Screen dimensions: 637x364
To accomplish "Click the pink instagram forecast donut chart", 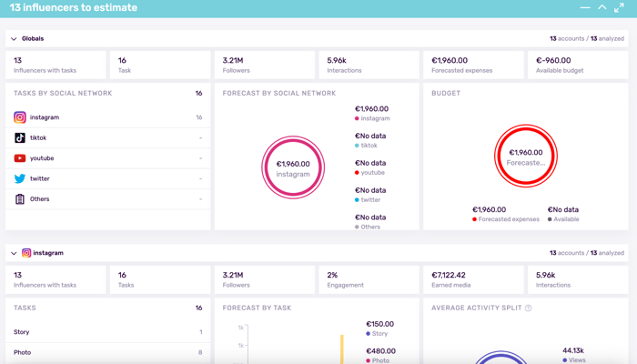I will (293, 168).
